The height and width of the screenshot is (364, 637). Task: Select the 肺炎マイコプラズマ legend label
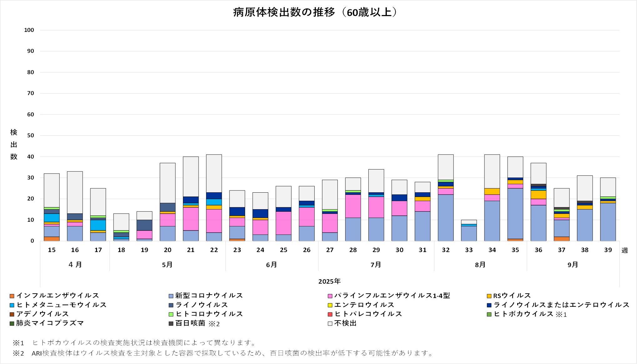pos(50,323)
